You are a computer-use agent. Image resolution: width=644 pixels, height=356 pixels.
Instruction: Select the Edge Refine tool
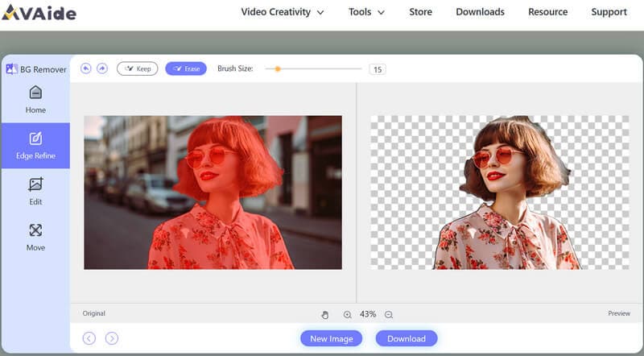point(35,146)
